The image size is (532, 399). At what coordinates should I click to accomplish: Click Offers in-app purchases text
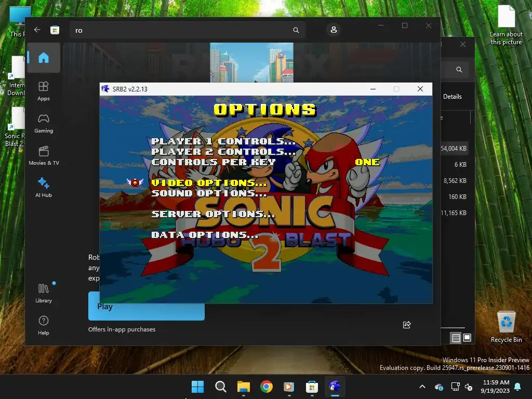(122, 329)
